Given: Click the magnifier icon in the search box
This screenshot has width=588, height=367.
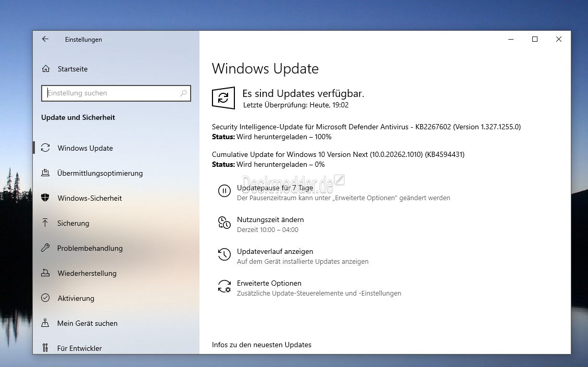Looking at the screenshot, I should point(183,93).
